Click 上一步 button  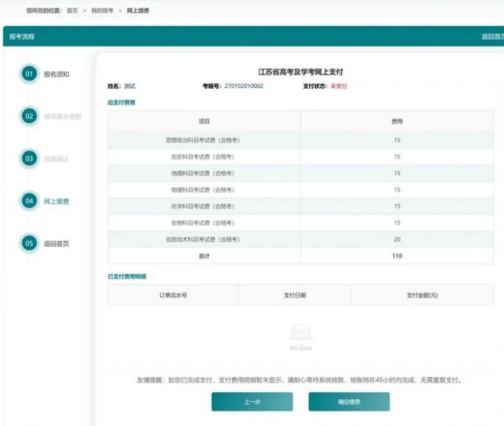[x=252, y=401]
